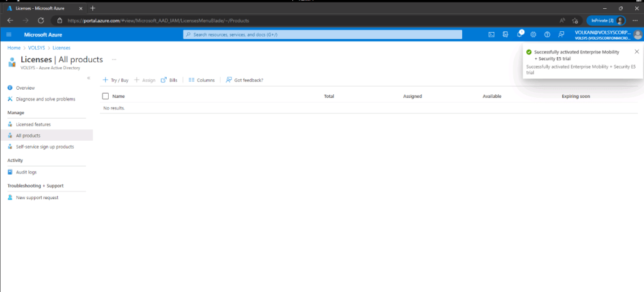Click the browser refresh icon

click(41, 20)
